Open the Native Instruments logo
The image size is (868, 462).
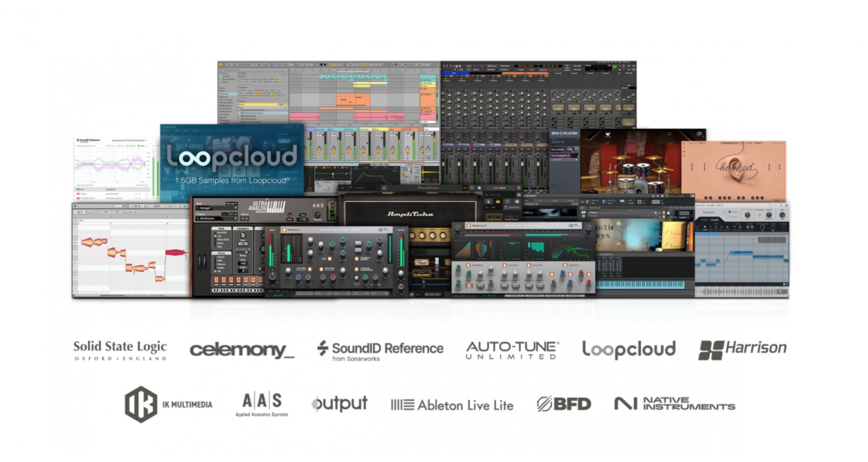[x=675, y=404]
